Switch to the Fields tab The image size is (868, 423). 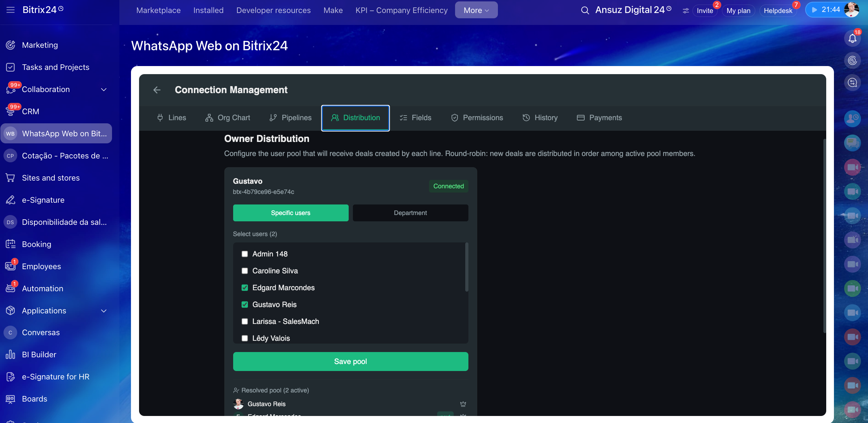tap(415, 118)
